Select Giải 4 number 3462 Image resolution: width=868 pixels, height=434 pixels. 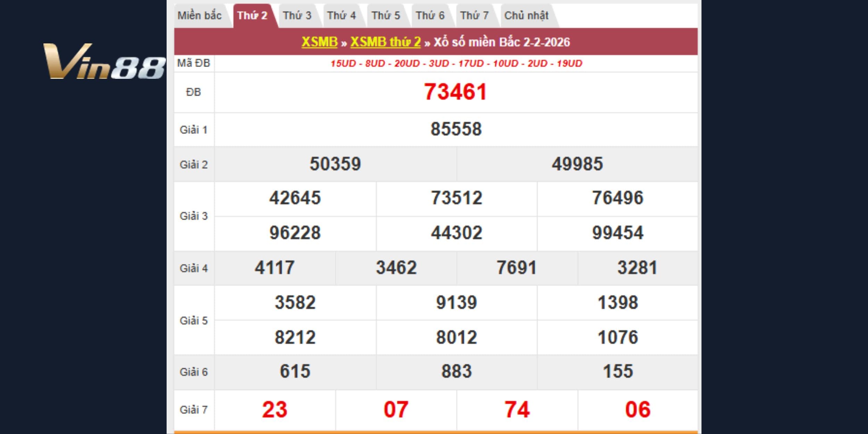pos(396,268)
